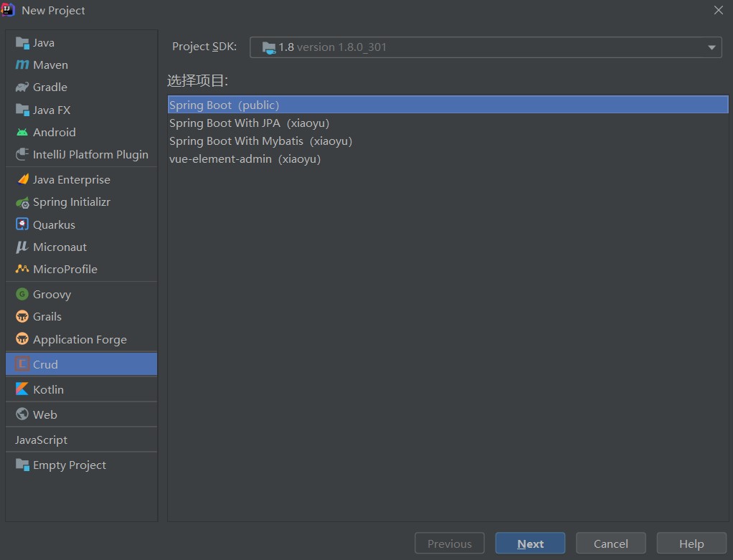Screen dimensions: 733x560
Task: Click the IntelliJ IDEA logo in title bar
Action: point(8,10)
